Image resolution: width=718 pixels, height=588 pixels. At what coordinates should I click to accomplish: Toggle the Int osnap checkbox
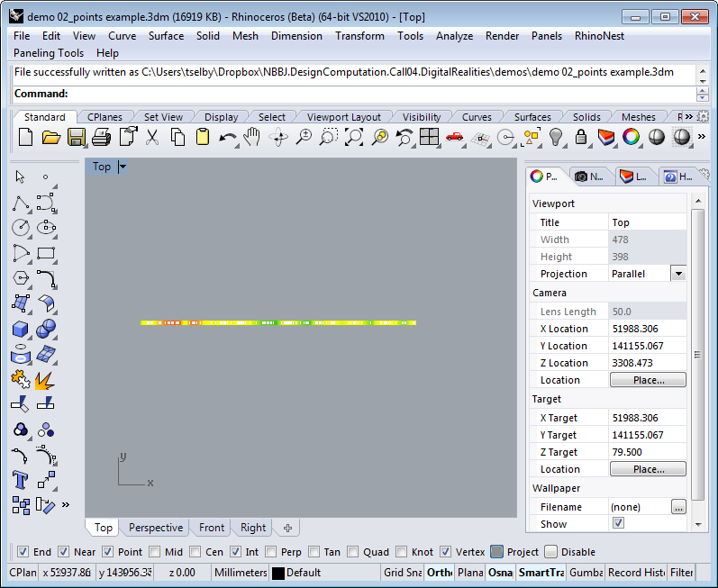(235, 552)
